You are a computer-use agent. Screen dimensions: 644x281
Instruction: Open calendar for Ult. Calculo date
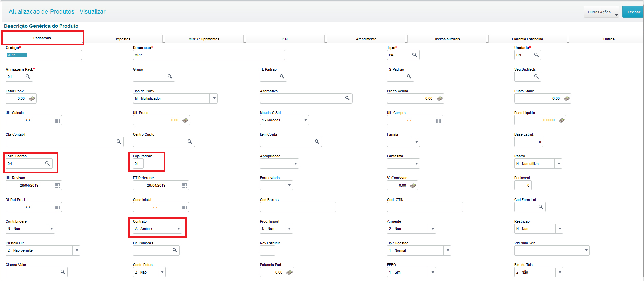57,120
